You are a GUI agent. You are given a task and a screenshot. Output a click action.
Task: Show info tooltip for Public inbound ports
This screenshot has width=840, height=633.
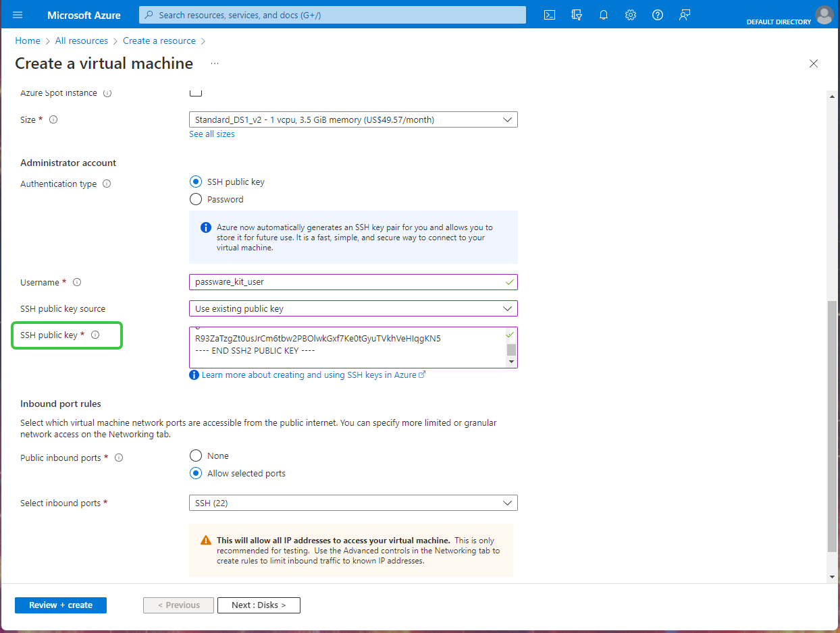point(119,458)
